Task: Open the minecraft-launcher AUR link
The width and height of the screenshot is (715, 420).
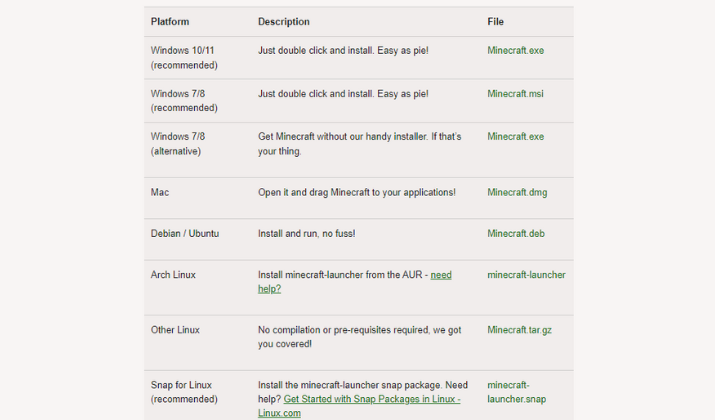Action: click(526, 275)
